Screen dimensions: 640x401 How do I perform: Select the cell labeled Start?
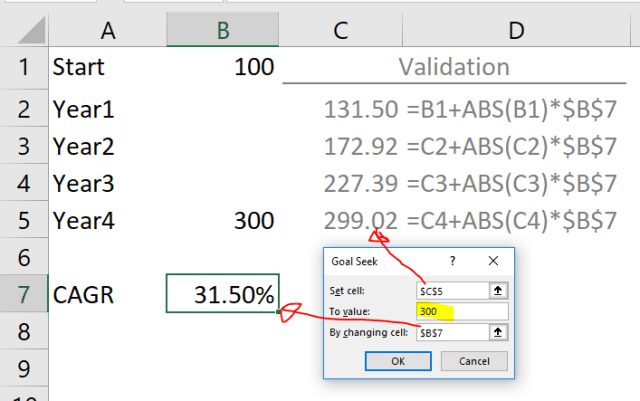pyautogui.click(x=108, y=67)
